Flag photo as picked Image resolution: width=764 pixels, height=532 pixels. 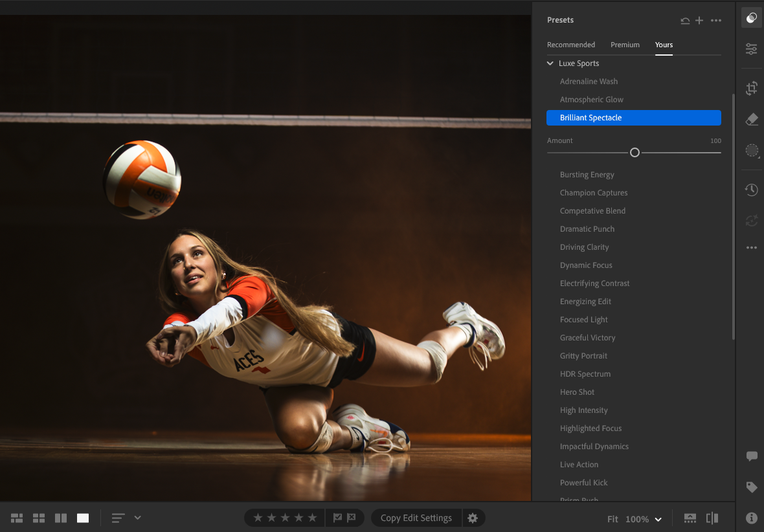pyautogui.click(x=337, y=518)
